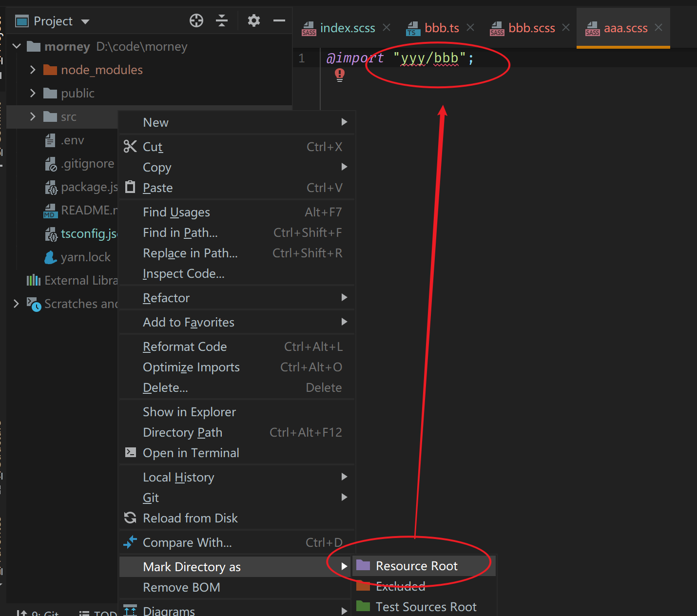
Task: Click the import path "yyy/bbb" in editor
Action: (x=429, y=58)
